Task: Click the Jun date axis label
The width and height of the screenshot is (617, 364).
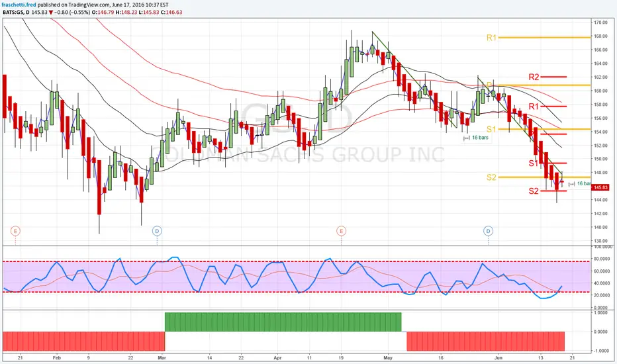Action: coord(498,358)
